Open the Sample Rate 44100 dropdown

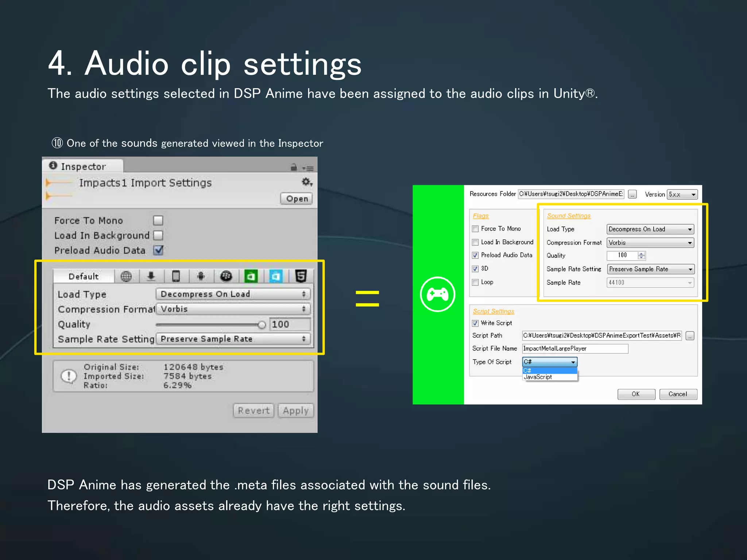coord(650,283)
